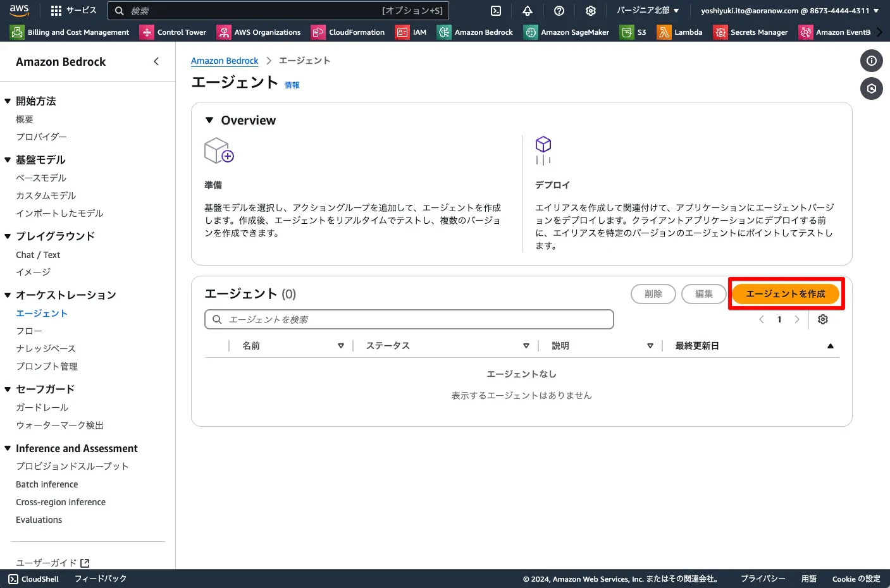The width and height of the screenshot is (890, 588).
Task: Launch CloudShell from the top bar icon
Action: [496, 11]
